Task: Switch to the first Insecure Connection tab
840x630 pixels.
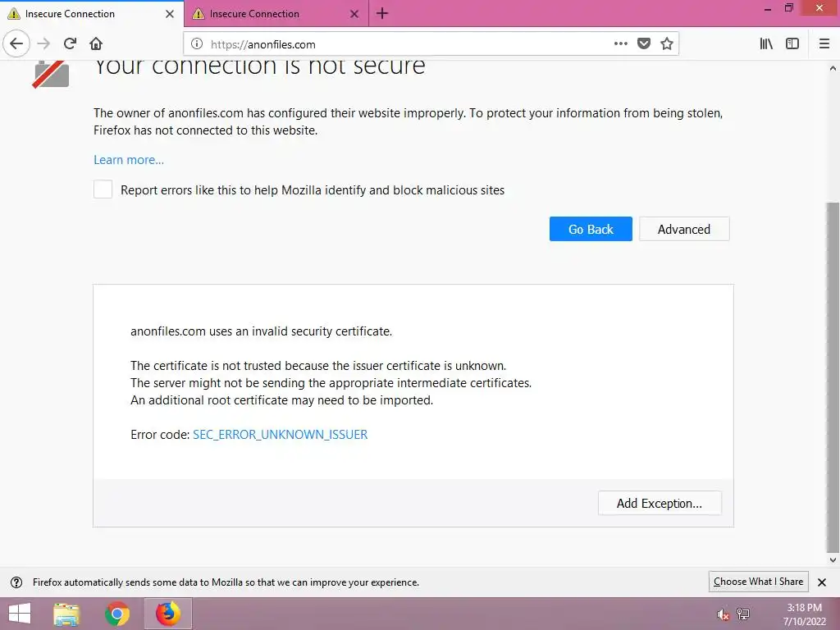Action: (x=92, y=13)
